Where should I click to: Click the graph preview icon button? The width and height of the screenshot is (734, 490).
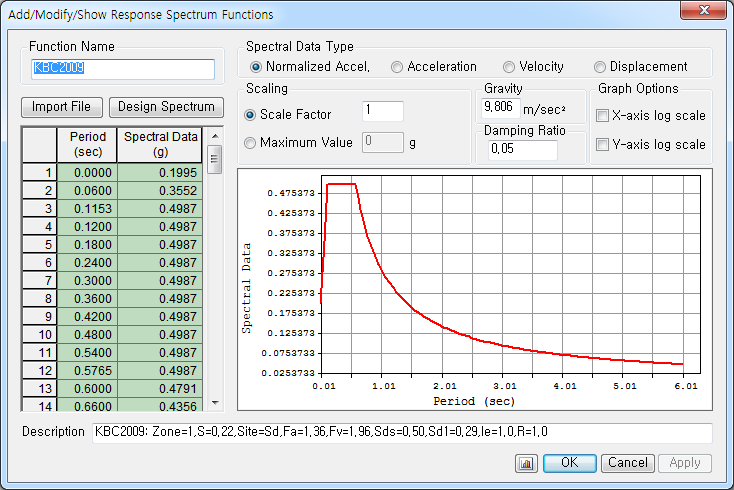point(526,463)
